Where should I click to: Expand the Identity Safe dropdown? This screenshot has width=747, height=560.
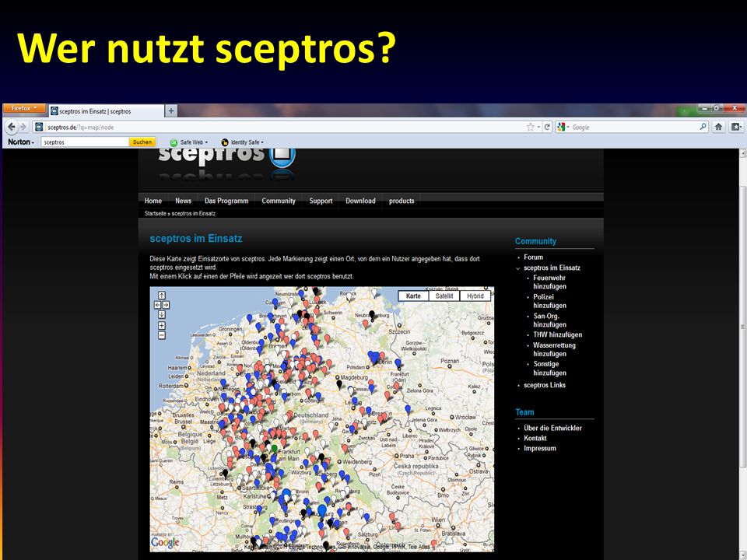[x=262, y=142]
